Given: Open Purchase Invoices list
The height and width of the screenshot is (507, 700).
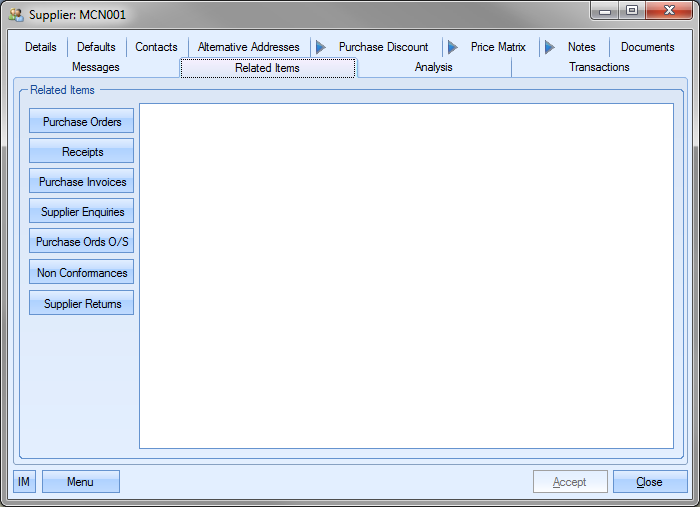Looking at the screenshot, I should point(82,182).
